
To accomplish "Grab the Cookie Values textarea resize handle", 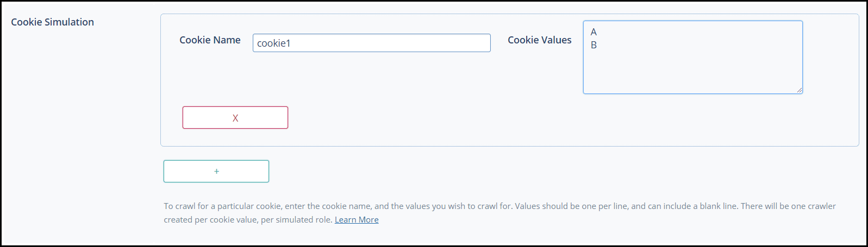I will [799, 90].
